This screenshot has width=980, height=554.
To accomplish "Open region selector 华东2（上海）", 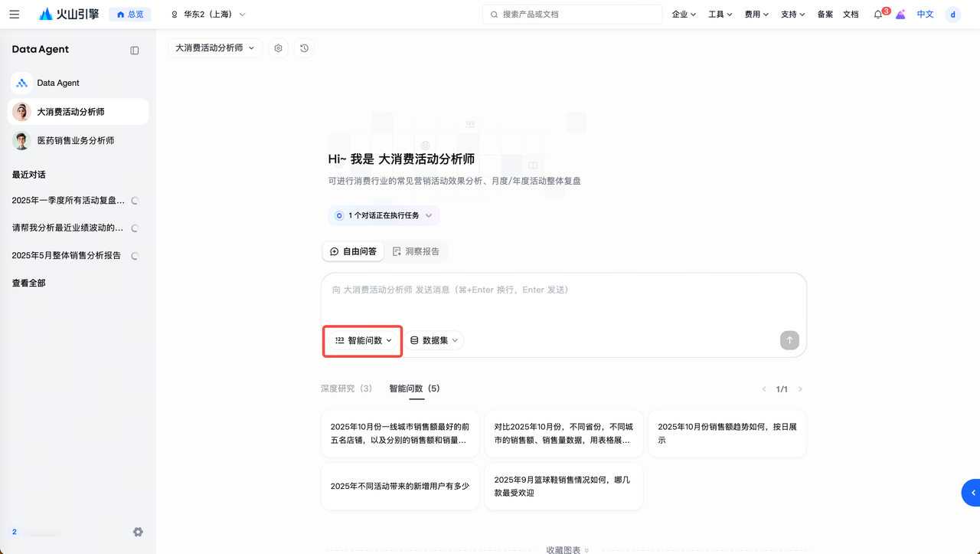I will point(208,15).
